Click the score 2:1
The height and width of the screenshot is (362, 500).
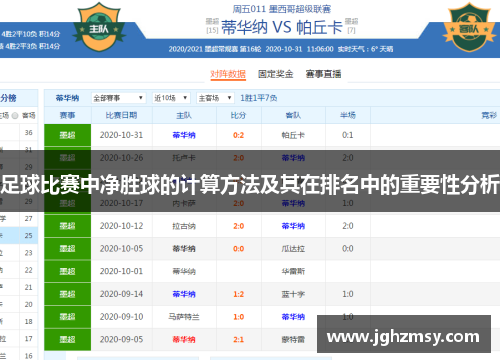238,339
